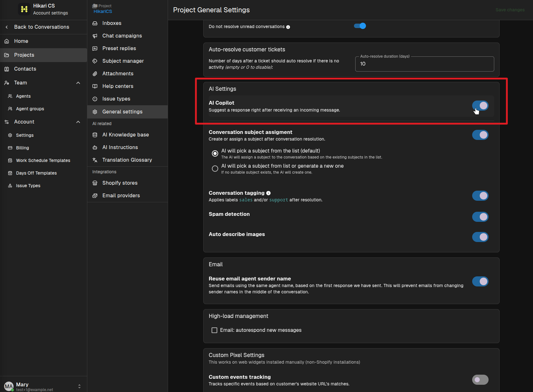The height and width of the screenshot is (392, 533).
Task: Open Contacts in main sidebar
Action: point(43,69)
